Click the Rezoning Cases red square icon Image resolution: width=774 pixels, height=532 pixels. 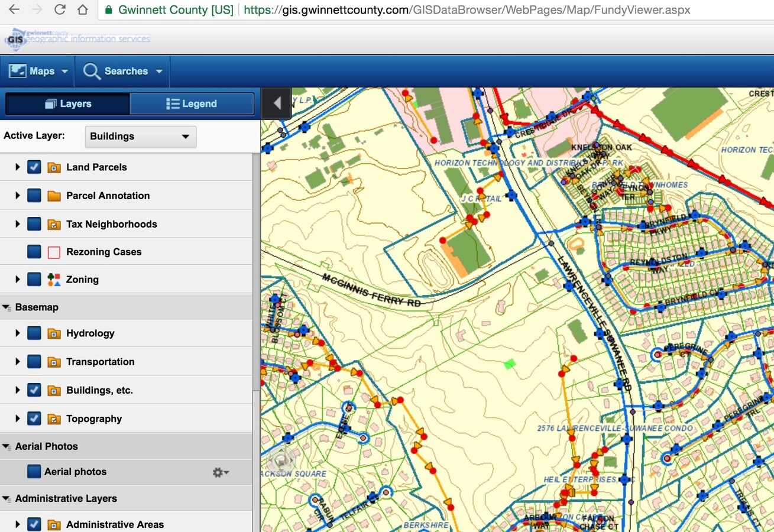[x=54, y=252]
